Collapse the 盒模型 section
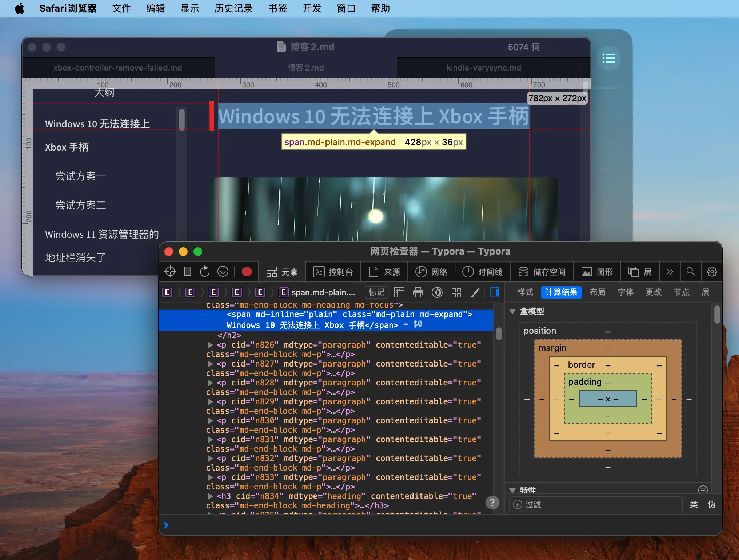Viewport: 739px width, 560px height. pos(512,311)
